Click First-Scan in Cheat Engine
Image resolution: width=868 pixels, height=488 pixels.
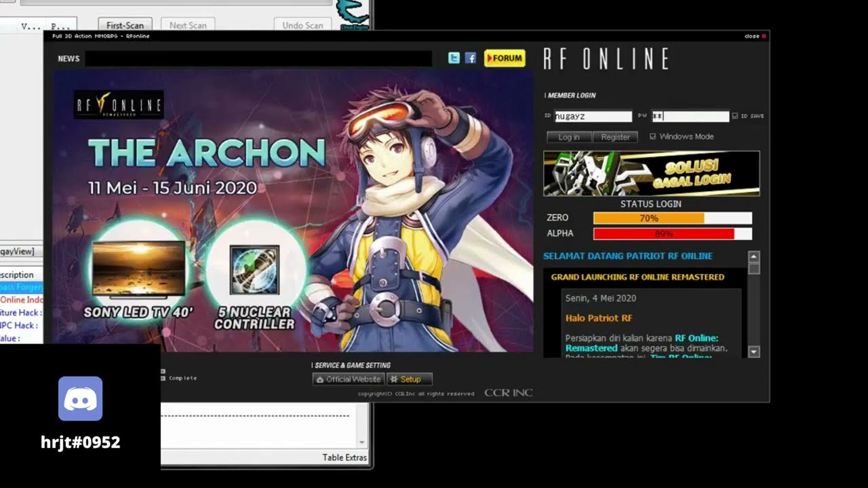point(125,25)
